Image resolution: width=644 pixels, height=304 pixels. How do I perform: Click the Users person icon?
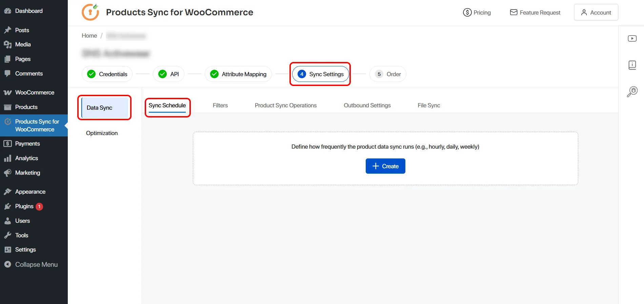(x=7, y=221)
